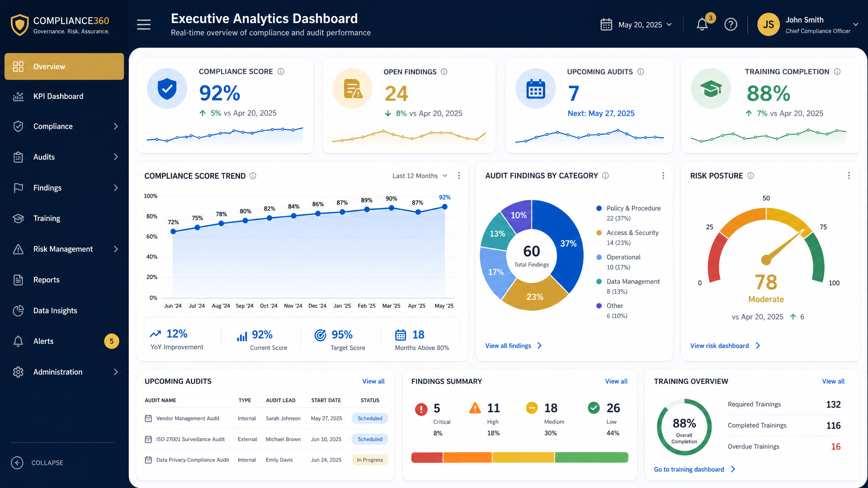
Task: Click the green Low findings check icon
Action: click(x=594, y=408)
